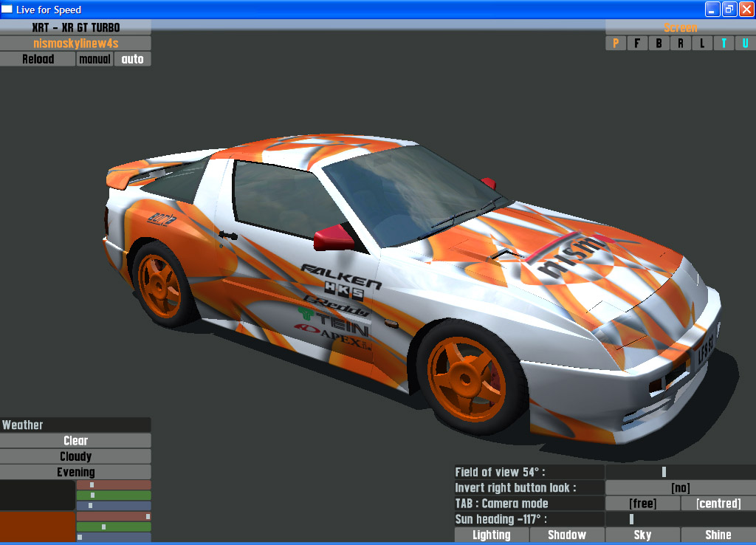Click the XRT - XR GT TURBO car button
Viewport: 756px width, 545px height.
tap(76, 27)
